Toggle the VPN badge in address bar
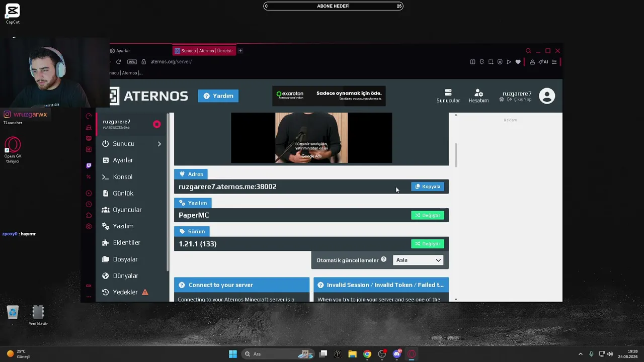Viewport: 644px width, 362px height. [132, 62]
